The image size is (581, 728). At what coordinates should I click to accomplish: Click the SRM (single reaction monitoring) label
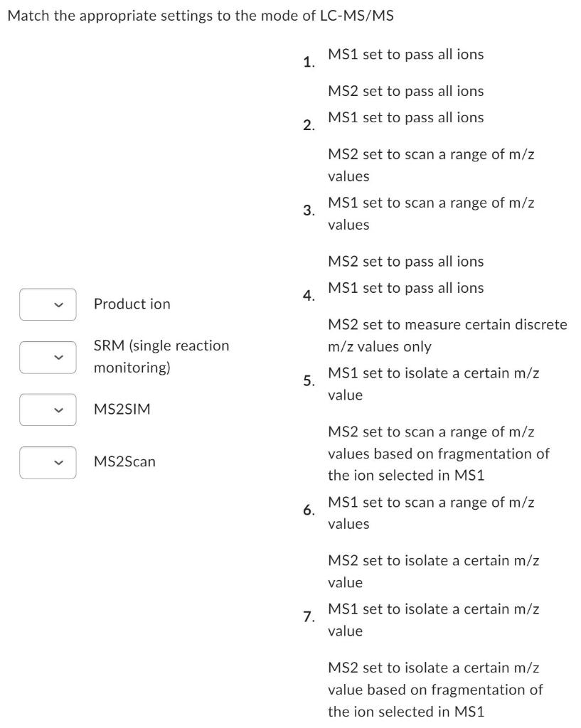pyautogui.click(x=161, y=357)
